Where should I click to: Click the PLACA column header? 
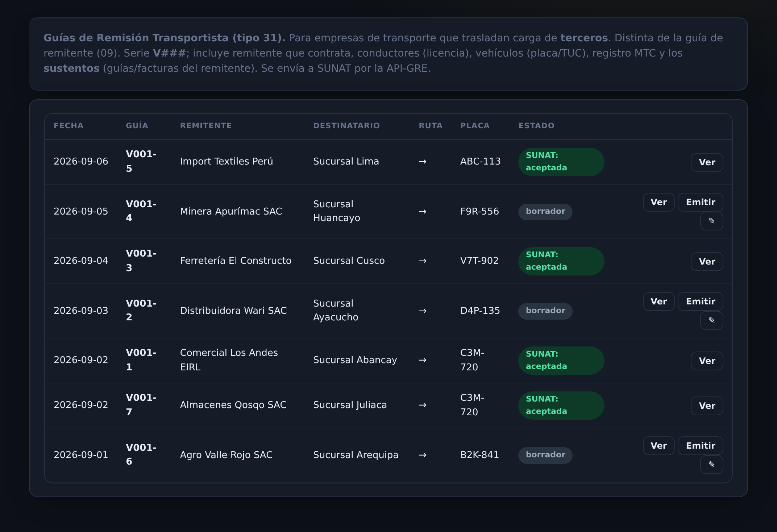(475, 126)
